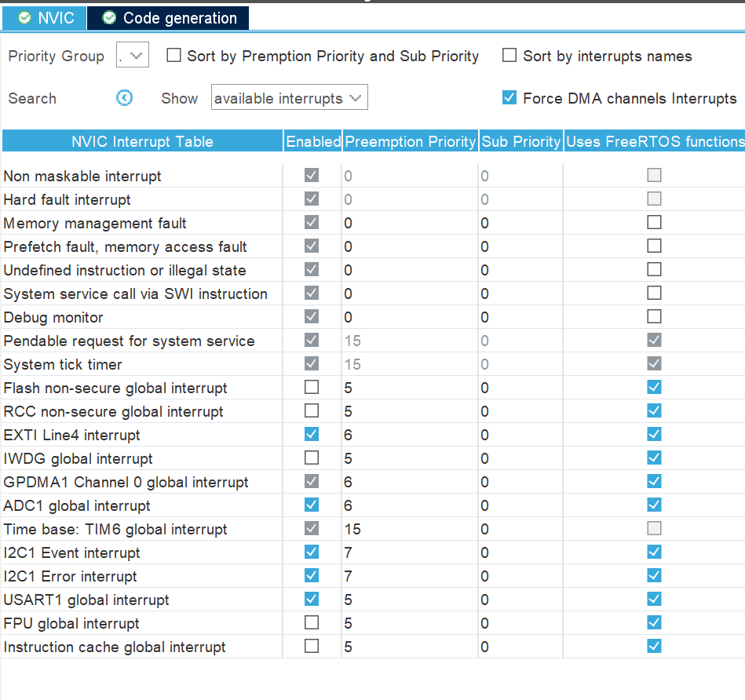Image resolution: width=745 pixels, height=700 pixels.
Task: Click the Preemption Priority column header
Action: pos(410,141)
